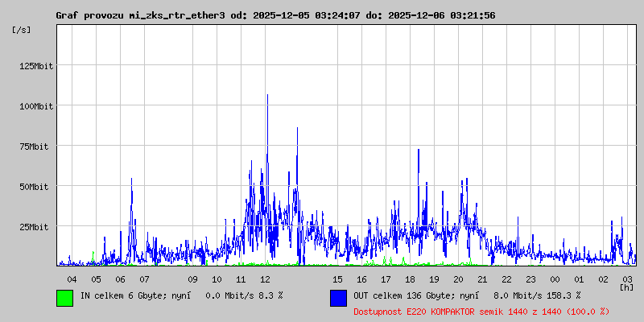Viewport: 644px width, 322px height.
Task: Click the hour 12 mark on time axis
Action: (265, 279)
